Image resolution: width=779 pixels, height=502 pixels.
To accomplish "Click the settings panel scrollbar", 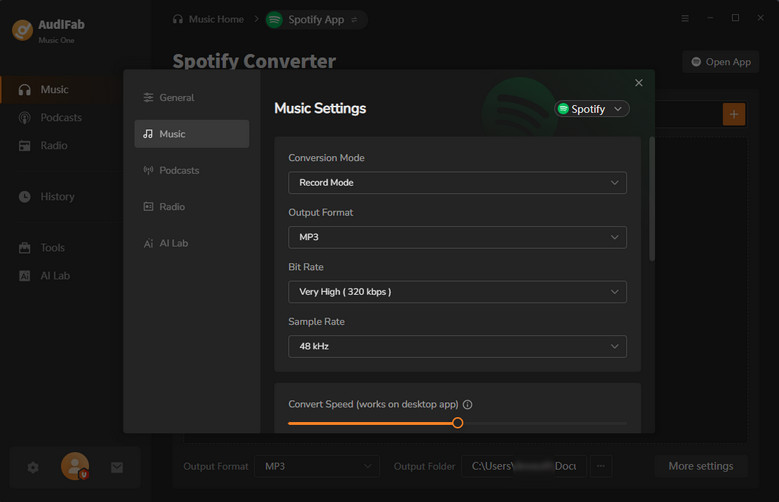I will tap(652, 199).
